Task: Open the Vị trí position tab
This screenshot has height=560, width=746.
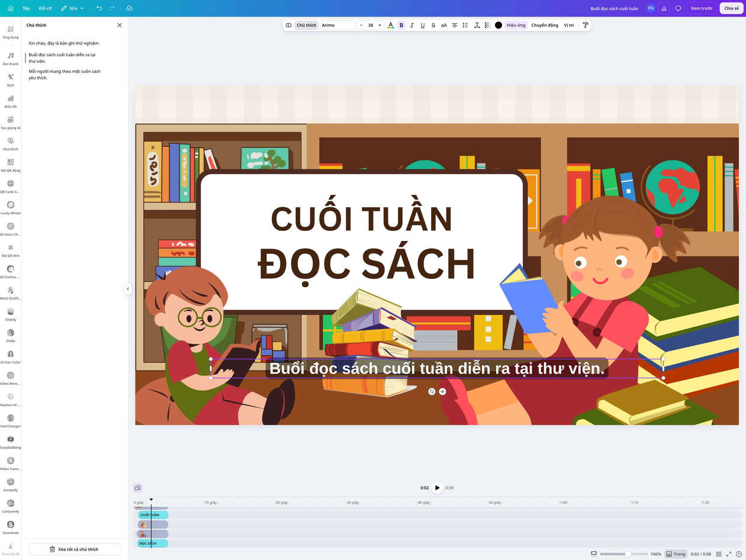Action: click(x=569, y=25)
